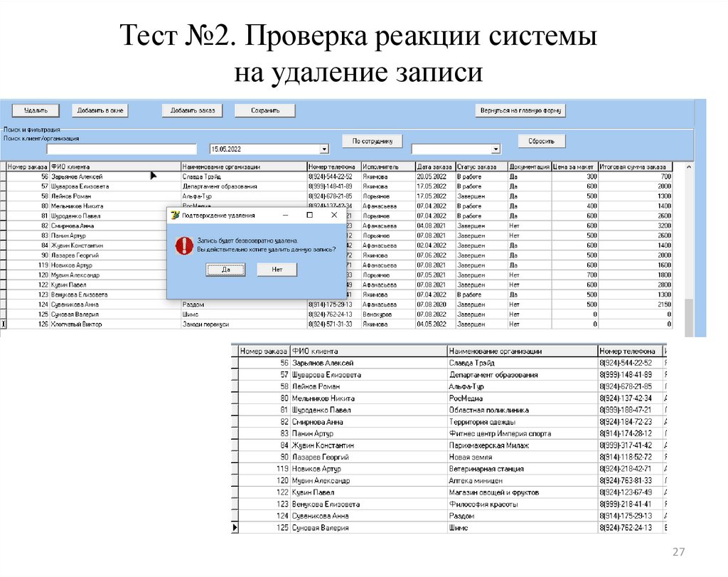Screen dimensions: 728x577
Task: Click Итоговая сумма заказа column header
Action: point(635,166)
